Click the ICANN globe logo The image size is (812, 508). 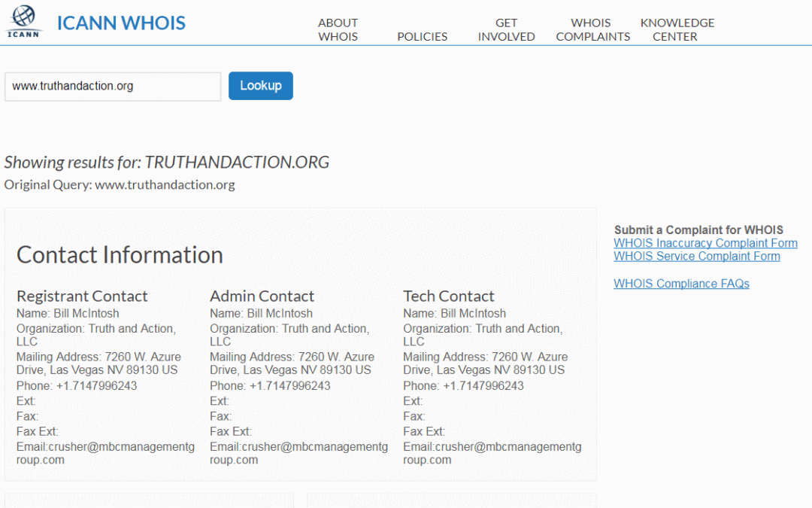pyautogui.click(x=23, y=21)
